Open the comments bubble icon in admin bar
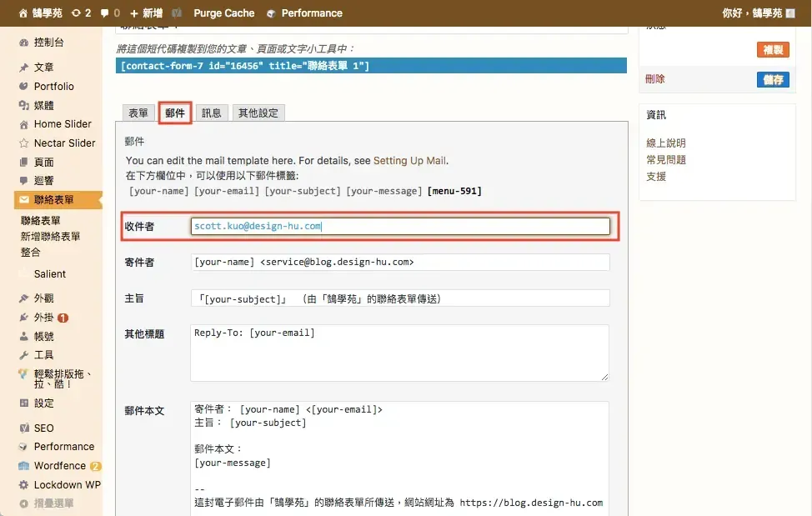The image size is (812, 516). [104, 13]
